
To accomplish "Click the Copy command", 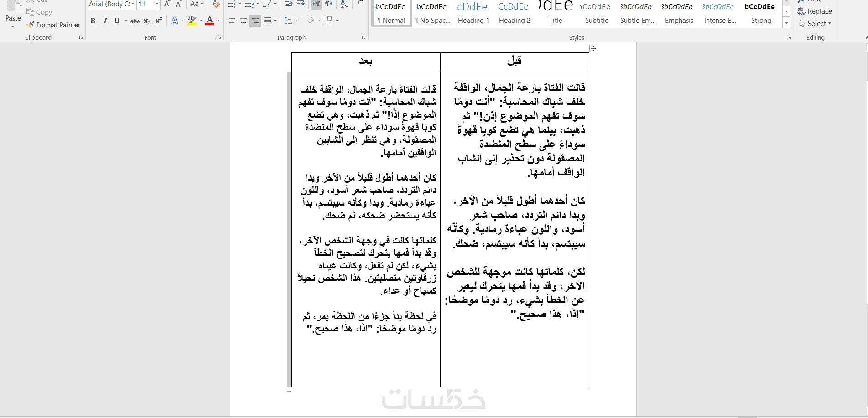I will point(39,12).
